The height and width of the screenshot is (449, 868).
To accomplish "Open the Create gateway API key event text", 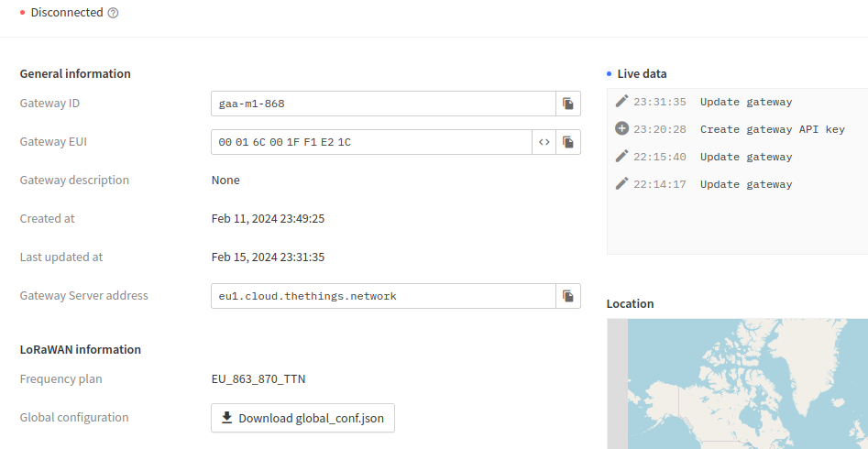I will coord(772,129).
